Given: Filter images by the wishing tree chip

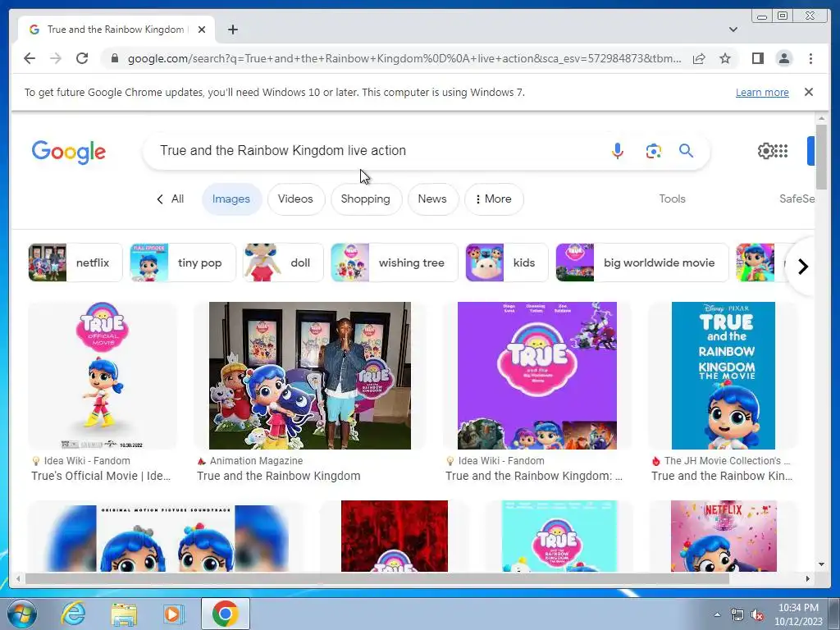Looking at the screenshot, I should (395, 262).
